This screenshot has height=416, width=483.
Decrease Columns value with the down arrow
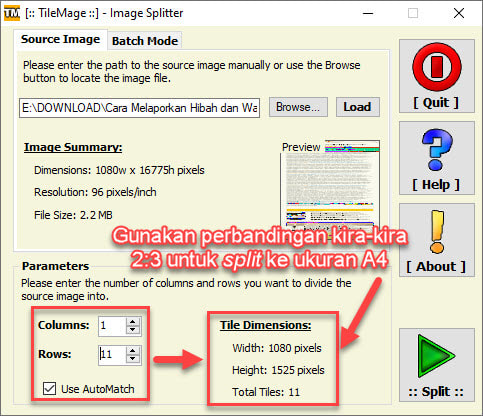coord(133,330)
